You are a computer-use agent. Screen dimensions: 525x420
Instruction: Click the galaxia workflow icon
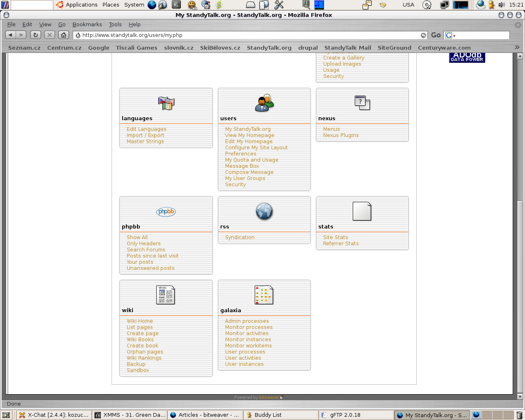point(264,295)
